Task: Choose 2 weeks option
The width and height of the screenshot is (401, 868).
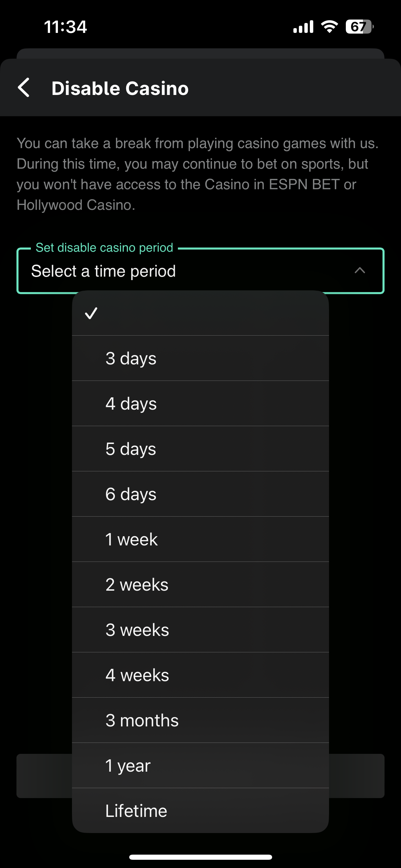Action: point(200,584)
